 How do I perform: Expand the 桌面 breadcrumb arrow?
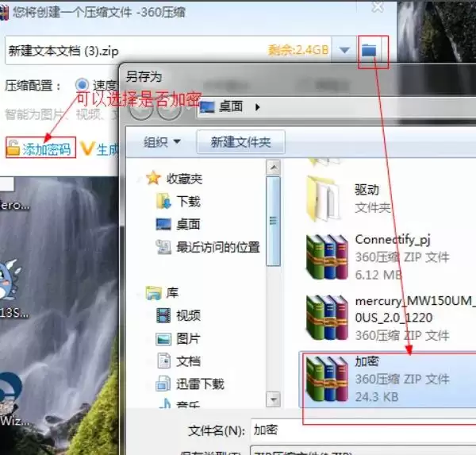click(x=257, y=107)
